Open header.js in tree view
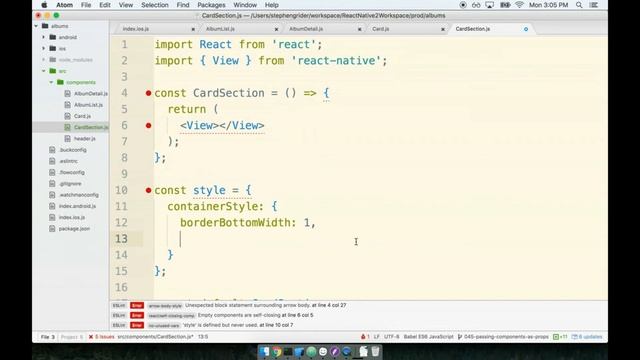Screen dimensions: 640x360 [84, 139]
